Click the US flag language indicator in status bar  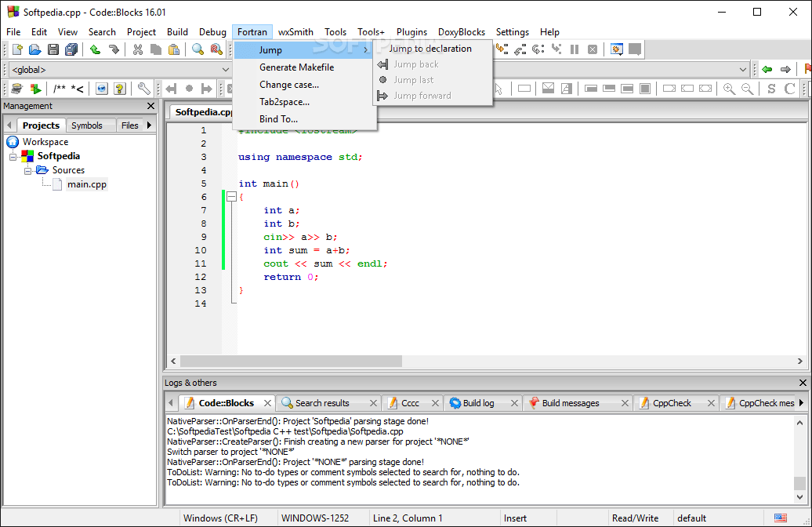click(781, 518)
